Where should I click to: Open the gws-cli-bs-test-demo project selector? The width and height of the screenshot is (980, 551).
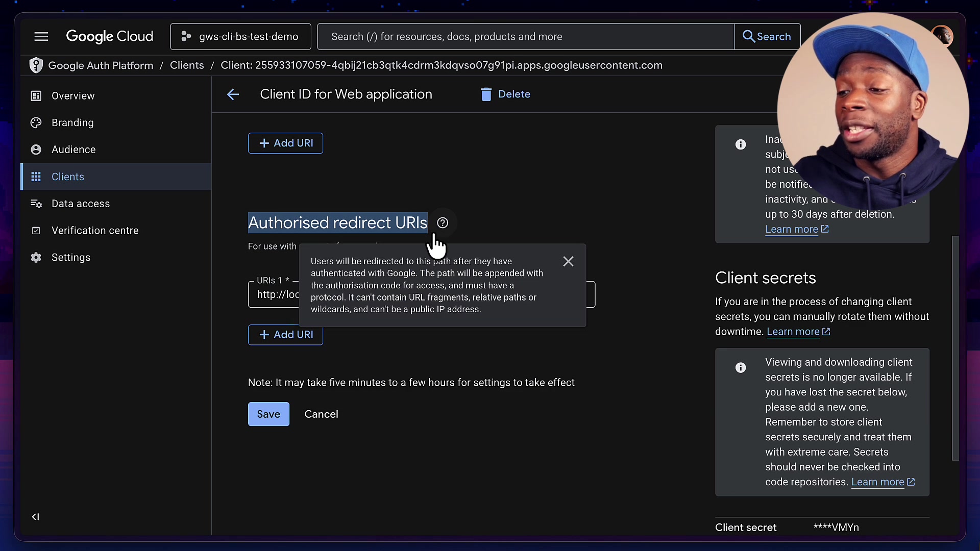(x=240, y=36)
